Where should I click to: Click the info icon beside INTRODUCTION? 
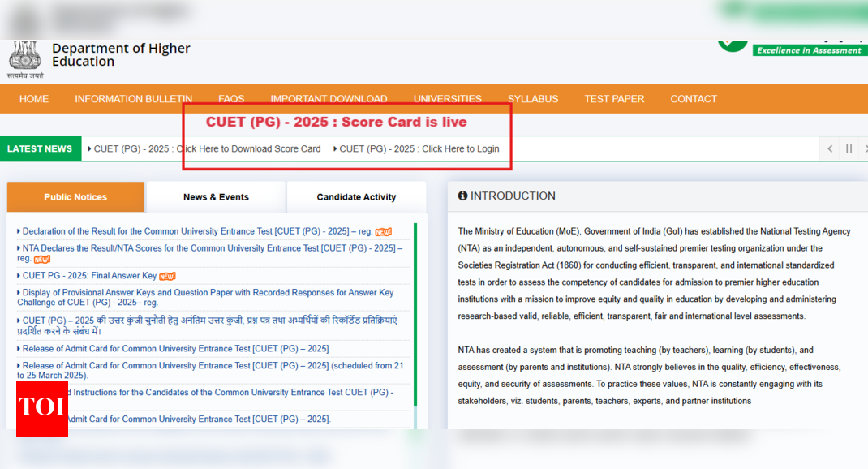tap(462, 196)
